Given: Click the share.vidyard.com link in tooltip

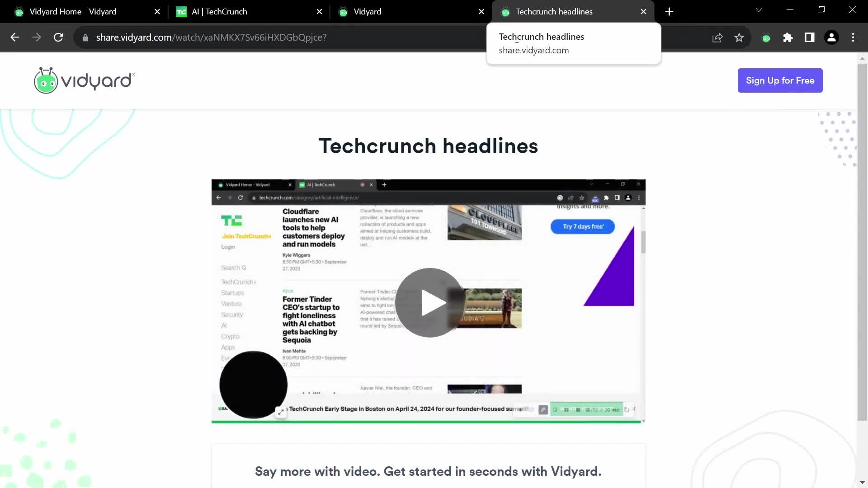Looking at the screenshot, I should tap(534, 49).
